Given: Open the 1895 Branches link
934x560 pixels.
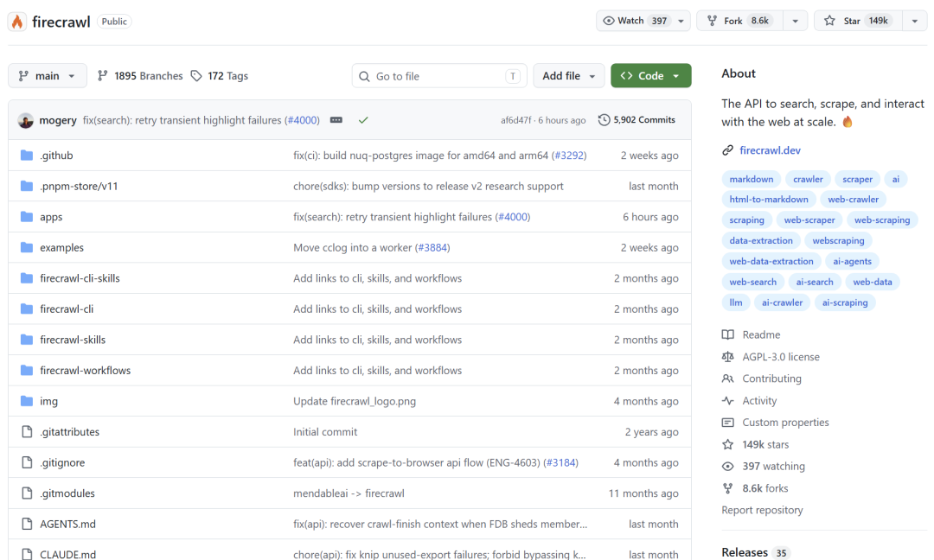Looking at the screenshot, I should coord(141,75).
